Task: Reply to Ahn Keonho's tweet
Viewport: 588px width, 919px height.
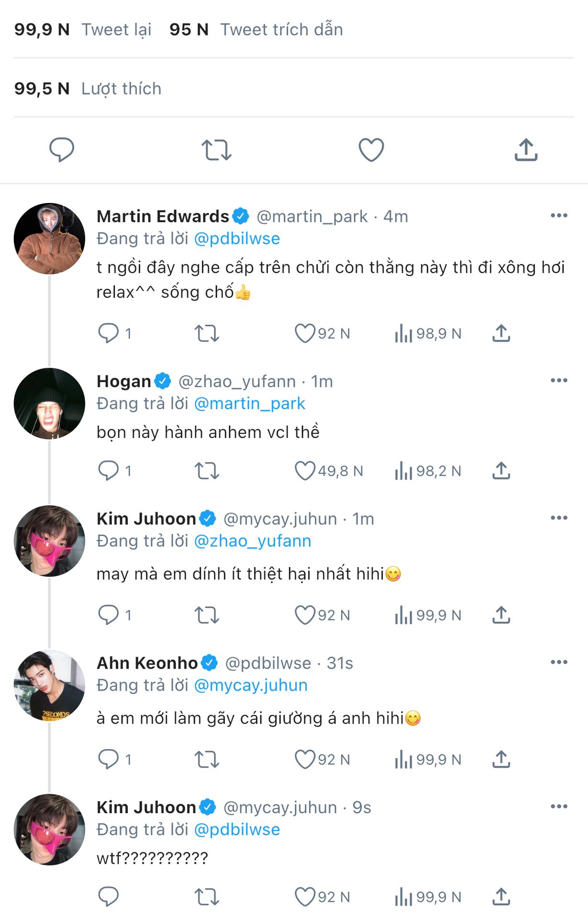Action: pos(109,759)
